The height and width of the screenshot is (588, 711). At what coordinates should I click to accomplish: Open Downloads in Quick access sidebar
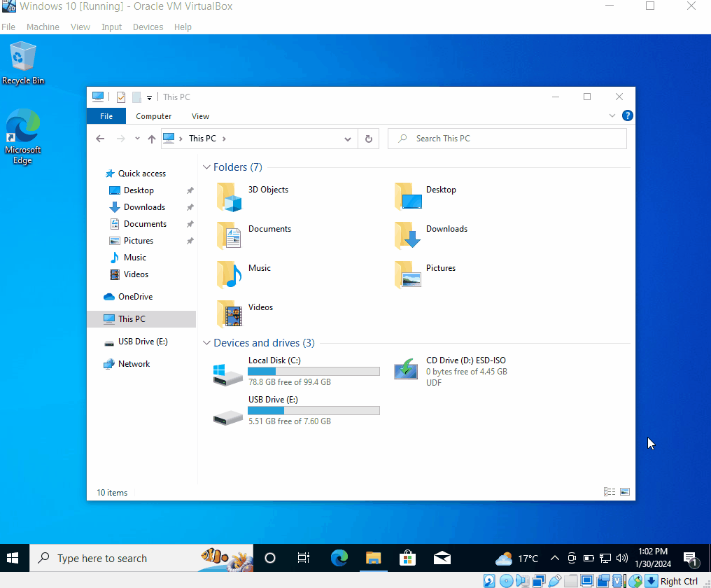coord(144,207)
